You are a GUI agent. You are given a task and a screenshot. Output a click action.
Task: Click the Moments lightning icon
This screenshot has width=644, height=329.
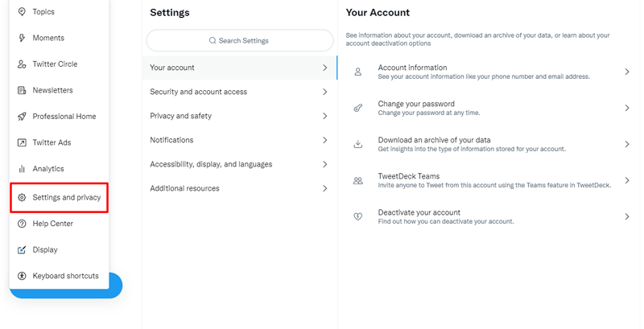point(22,38)
